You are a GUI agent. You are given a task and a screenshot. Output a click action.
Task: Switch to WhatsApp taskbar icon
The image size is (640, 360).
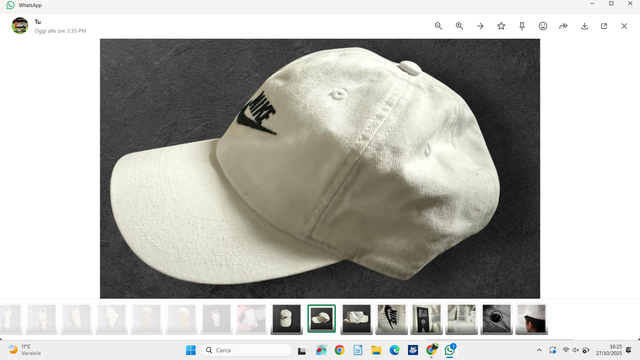450,350
